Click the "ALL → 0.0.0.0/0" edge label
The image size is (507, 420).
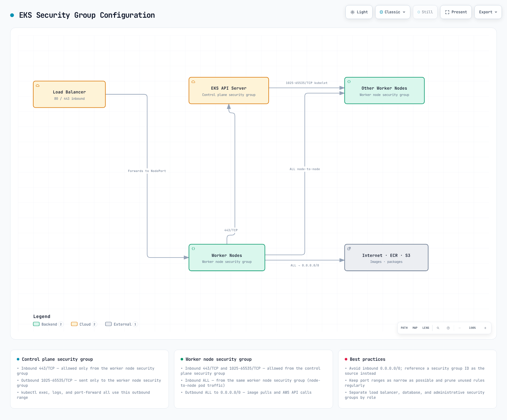coord(305,265)
